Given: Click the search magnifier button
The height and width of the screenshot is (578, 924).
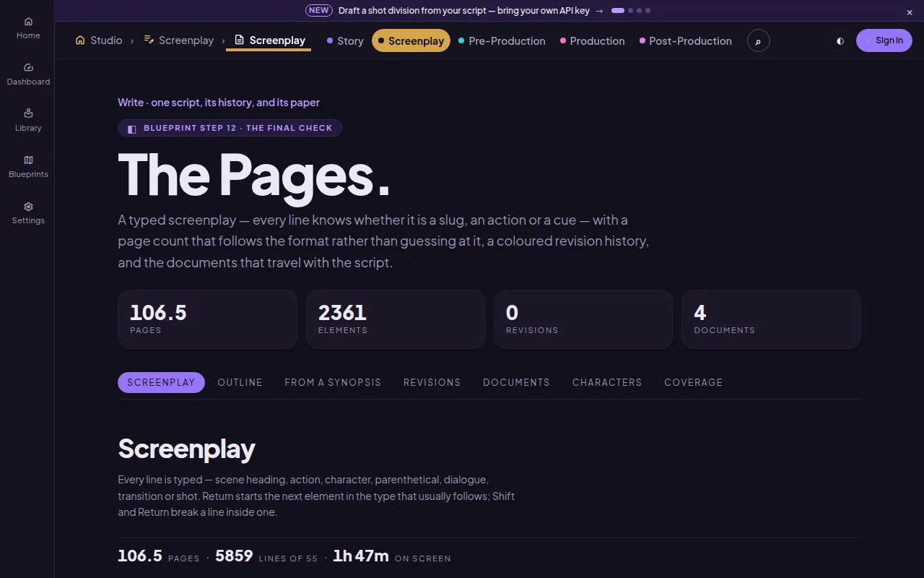Looking at the screenshot, I should point(758,41).
